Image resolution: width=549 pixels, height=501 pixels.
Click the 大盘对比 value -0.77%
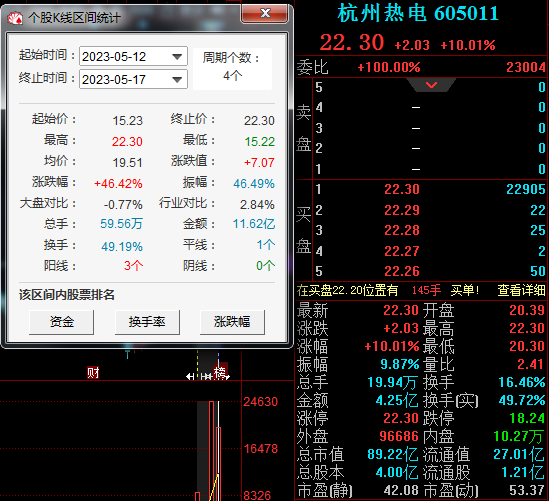[x=123, y=205]
